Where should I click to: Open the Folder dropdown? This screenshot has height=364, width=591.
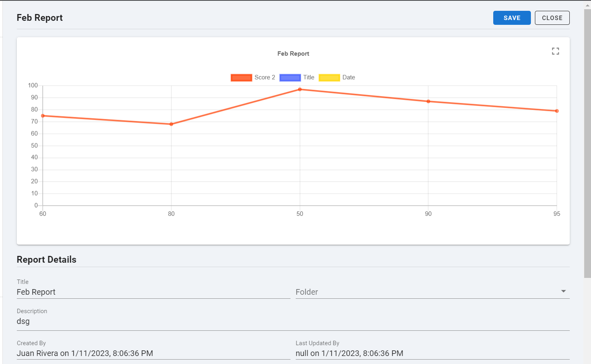tap(432, 292)
